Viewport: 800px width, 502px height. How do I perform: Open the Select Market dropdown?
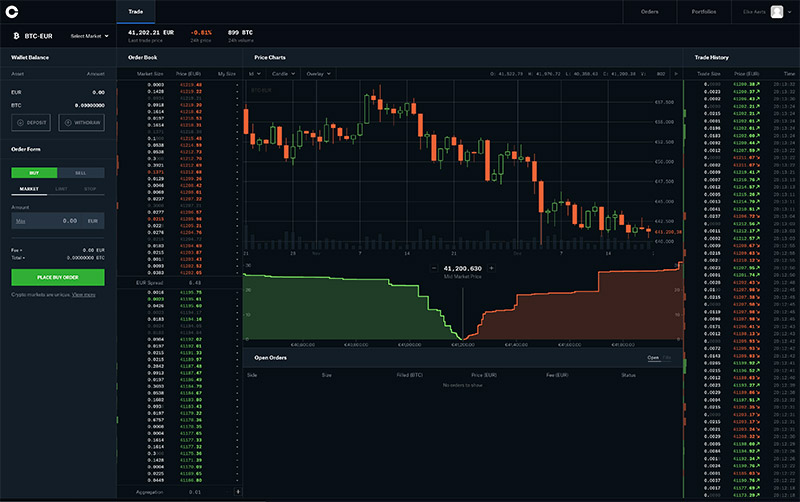(90, 36)
